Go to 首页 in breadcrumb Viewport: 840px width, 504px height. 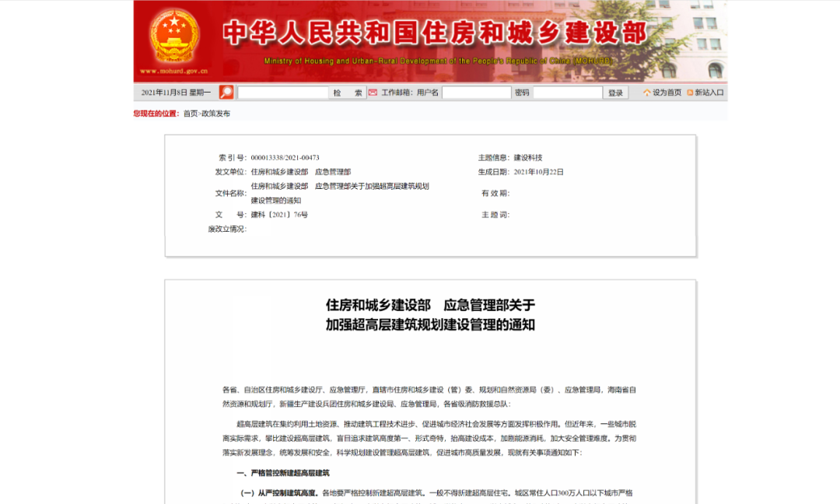click(191, 114)
